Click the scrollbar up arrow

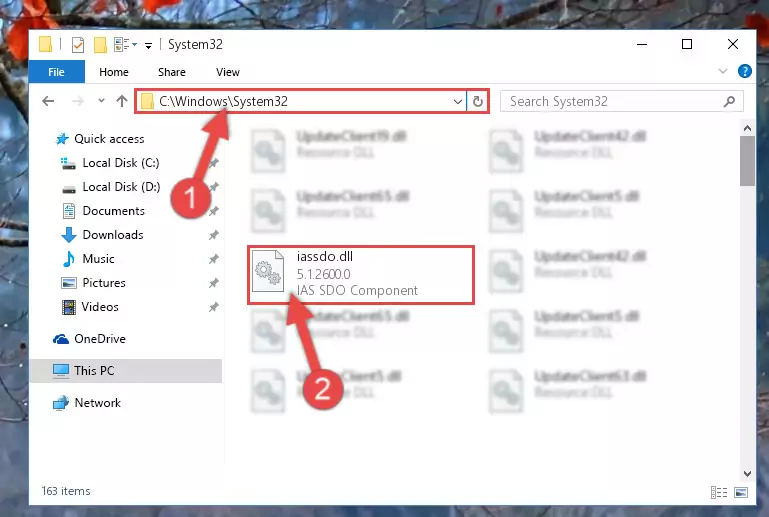tap(747, 128)
